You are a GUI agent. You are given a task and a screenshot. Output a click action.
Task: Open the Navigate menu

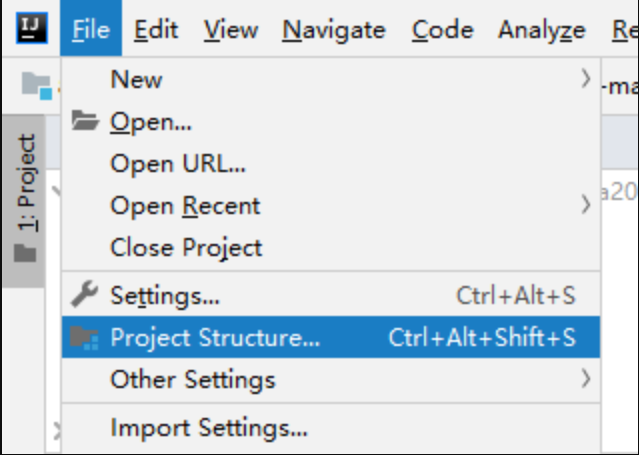pos(333,31)
